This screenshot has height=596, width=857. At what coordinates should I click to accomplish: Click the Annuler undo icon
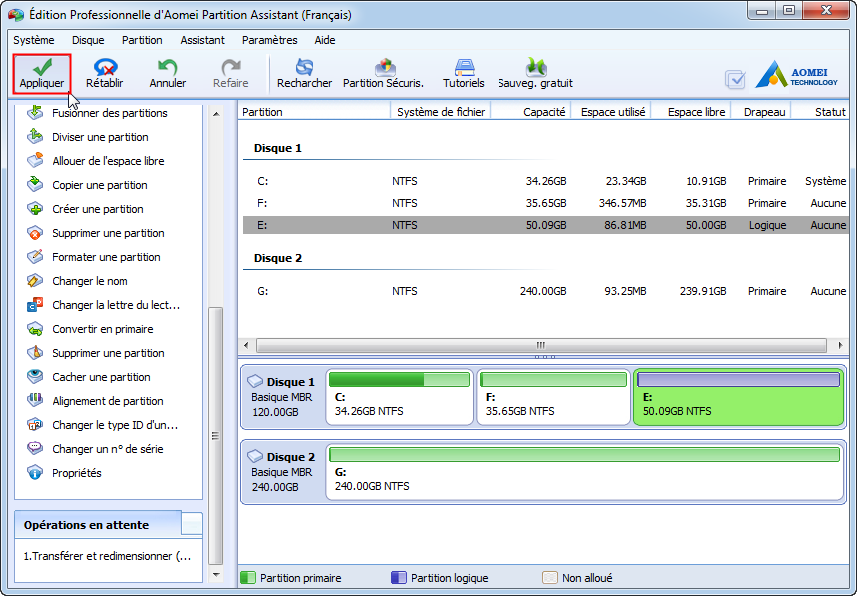pyautogui.click(x=167, y=74)
